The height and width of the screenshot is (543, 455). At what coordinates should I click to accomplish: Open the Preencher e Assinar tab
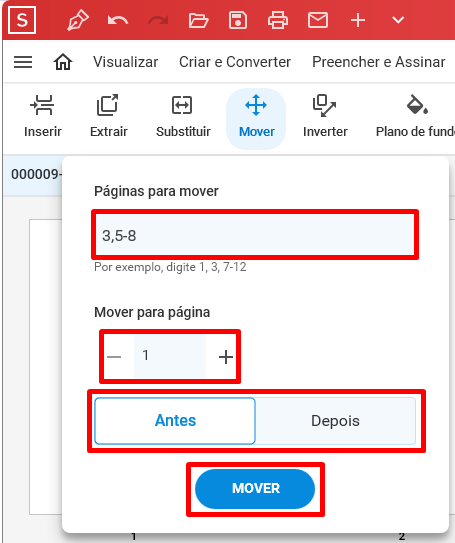coord(378,62)
